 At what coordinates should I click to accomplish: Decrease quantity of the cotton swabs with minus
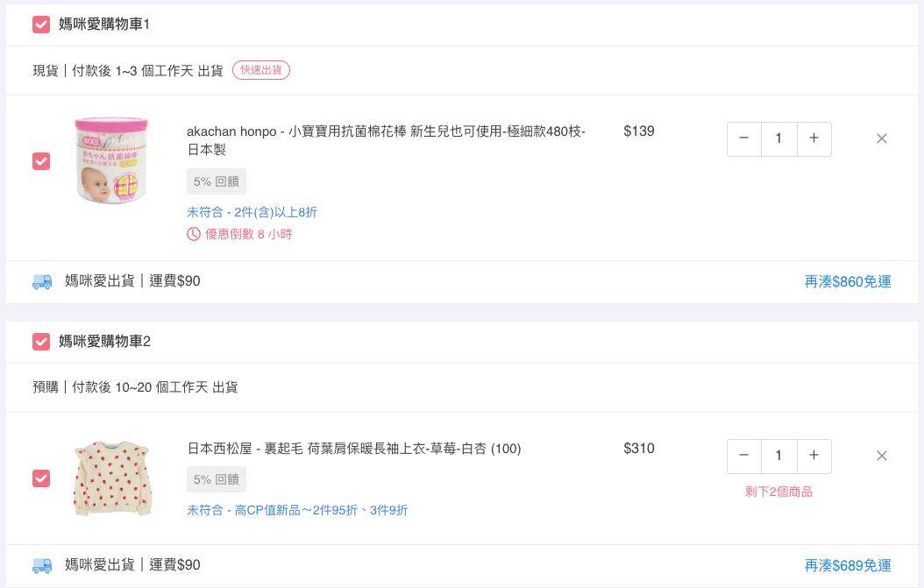coord(744,138)
